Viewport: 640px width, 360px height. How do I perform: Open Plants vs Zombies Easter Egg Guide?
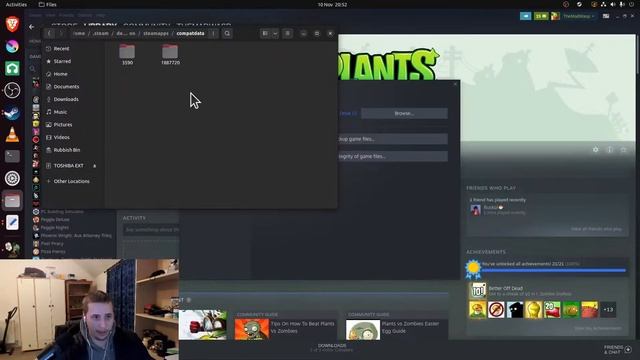(x=410, y=327)
